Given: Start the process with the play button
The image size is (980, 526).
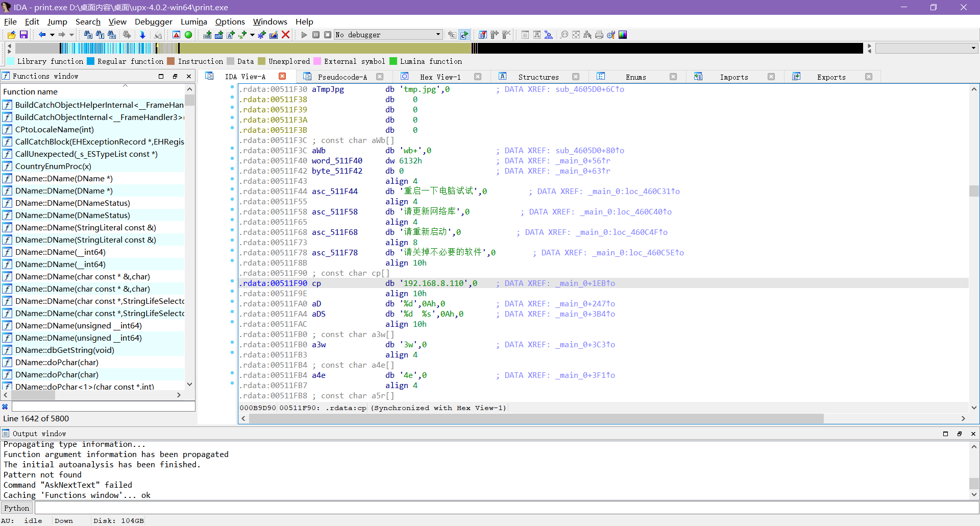Looking at the screenshot, I should [x=304, y=35].
